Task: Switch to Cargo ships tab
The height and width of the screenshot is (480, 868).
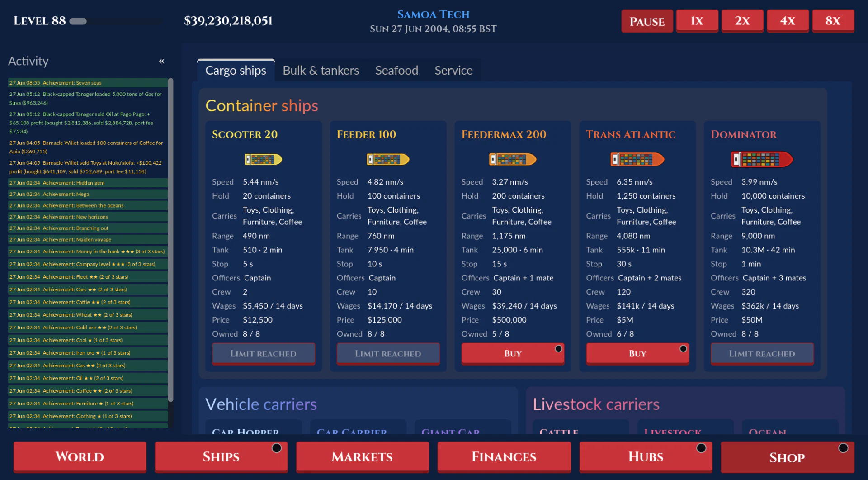Action: [x=236, y=71]
